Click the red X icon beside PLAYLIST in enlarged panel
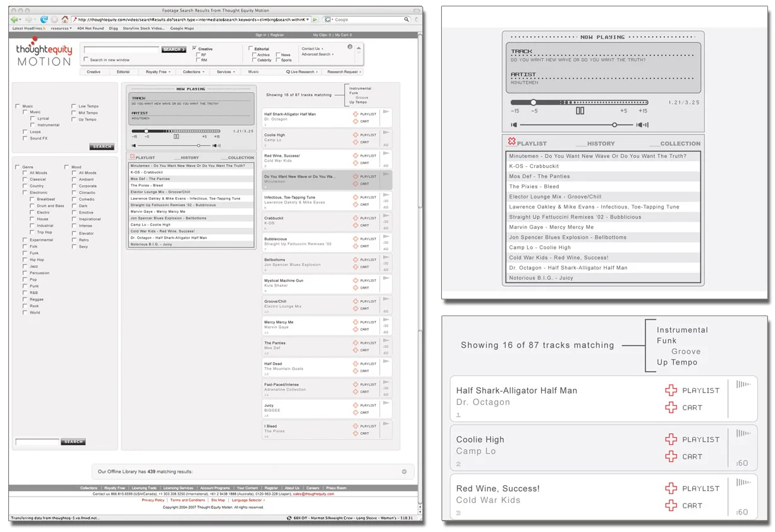Screen dimensions: 775x532 click(512, 142)
